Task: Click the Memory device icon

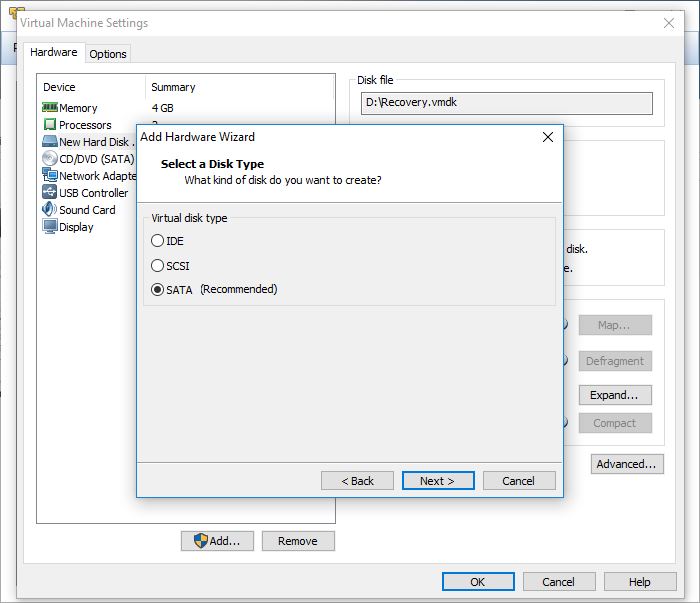Action: tap(50, 108)
